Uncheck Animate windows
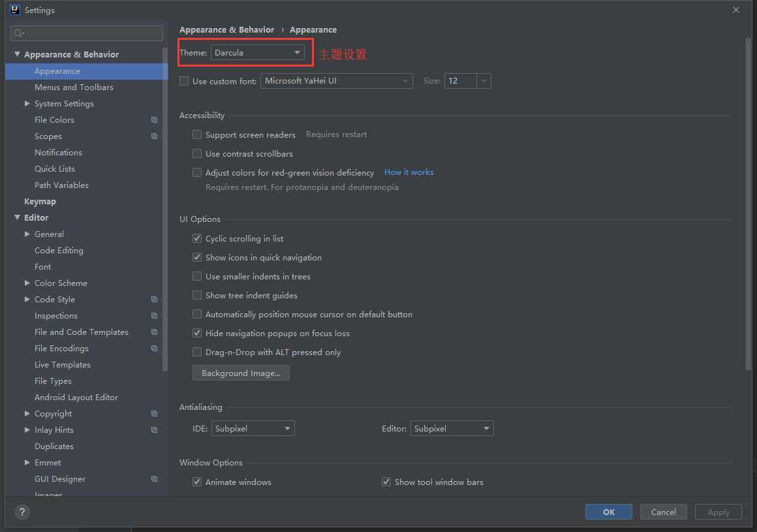Screen dimensions: 757x532 [x=197, y=482]
